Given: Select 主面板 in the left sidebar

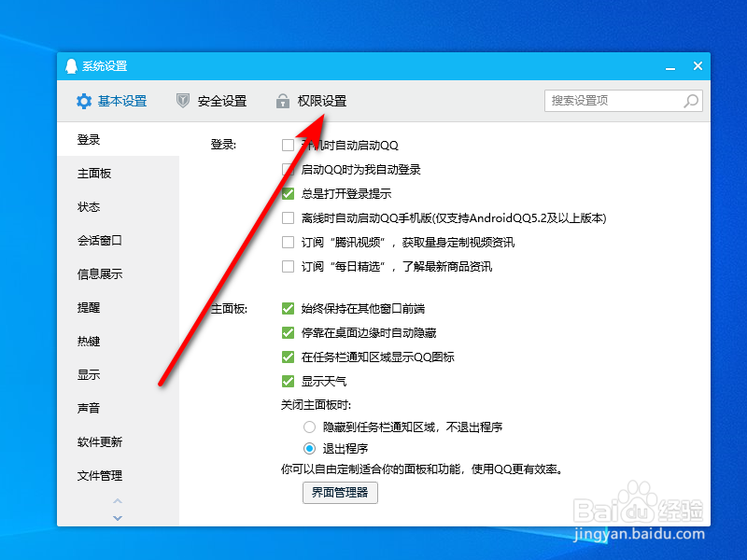Looking at the screenshot, I should click(x=119, y=174).
